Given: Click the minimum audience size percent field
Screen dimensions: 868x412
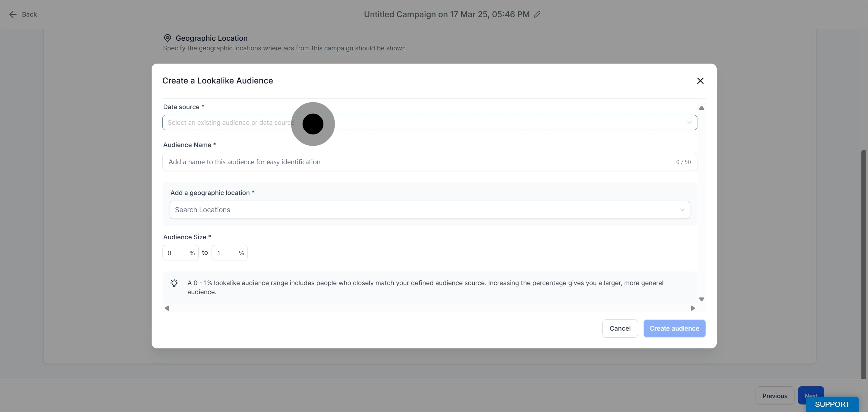Looking at the screenshot, I should (x=180, y=253).
